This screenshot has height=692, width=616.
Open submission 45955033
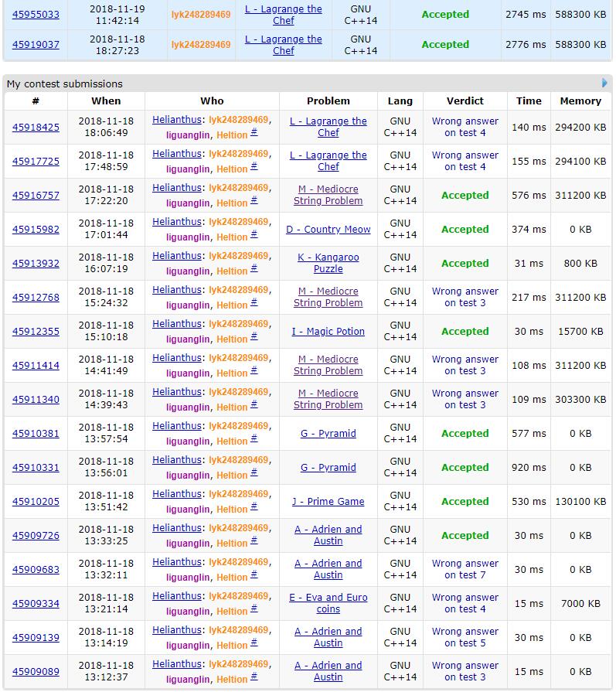[36, 15]
